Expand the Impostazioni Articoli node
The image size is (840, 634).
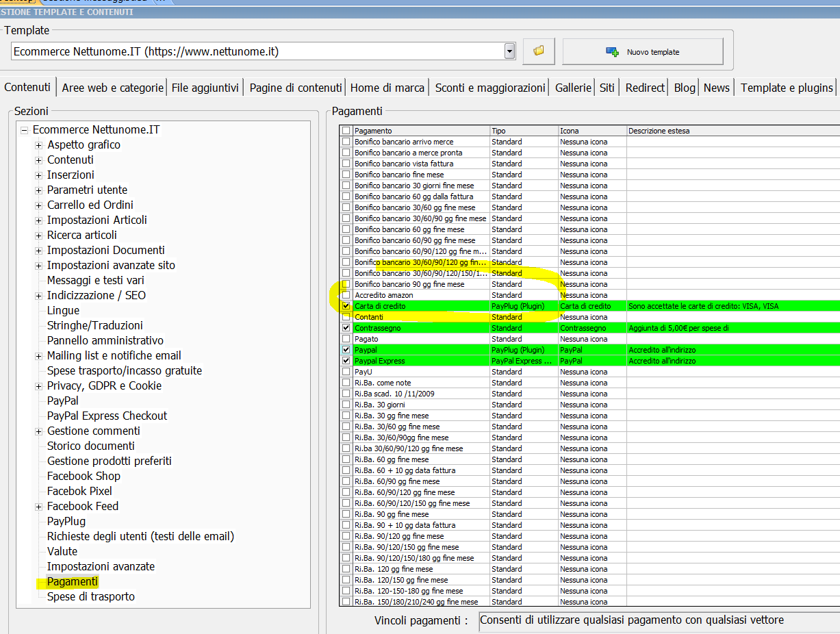click(x=39, y=220)
